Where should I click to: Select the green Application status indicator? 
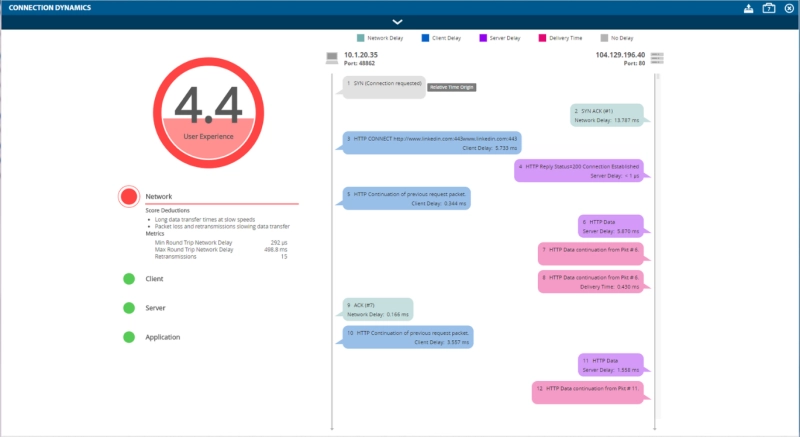coord(128,337)
